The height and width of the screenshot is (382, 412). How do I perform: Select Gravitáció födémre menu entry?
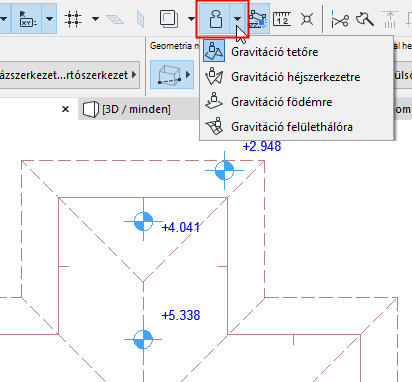coord(297,102)
